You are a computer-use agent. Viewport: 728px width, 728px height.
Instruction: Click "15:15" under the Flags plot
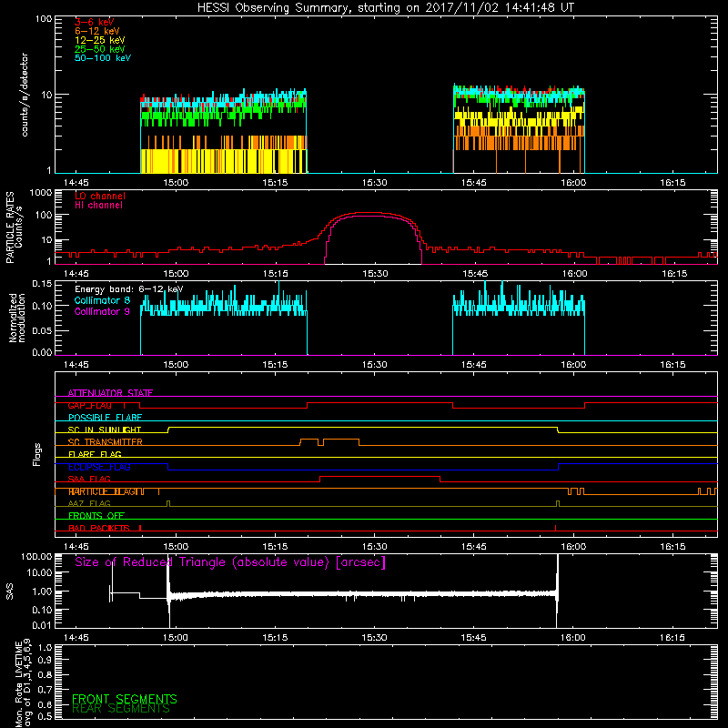(276, 547)
